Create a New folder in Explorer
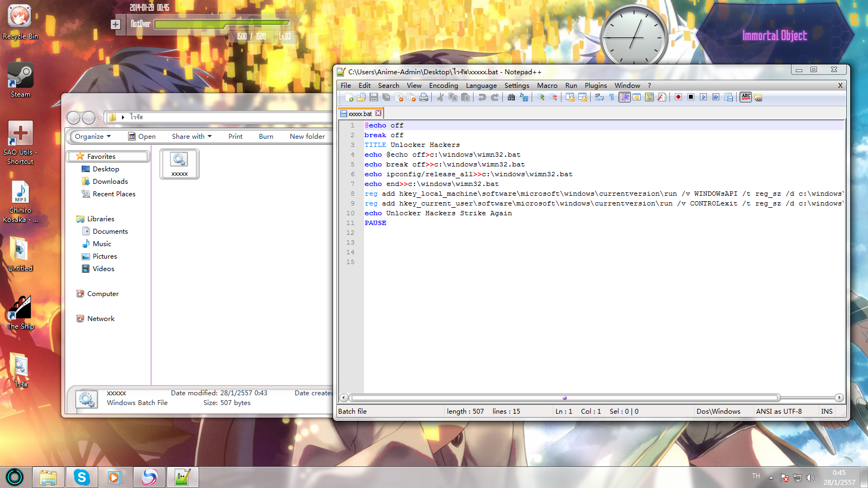 [x=307, y=137]
